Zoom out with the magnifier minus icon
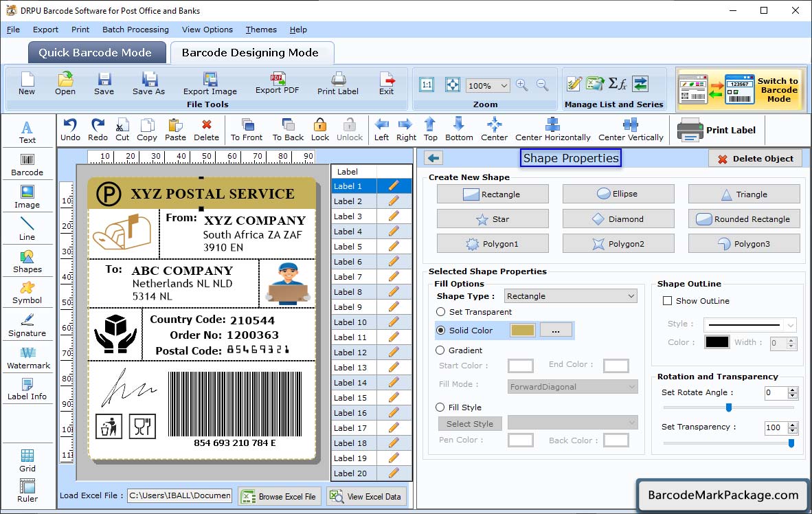 542,85
